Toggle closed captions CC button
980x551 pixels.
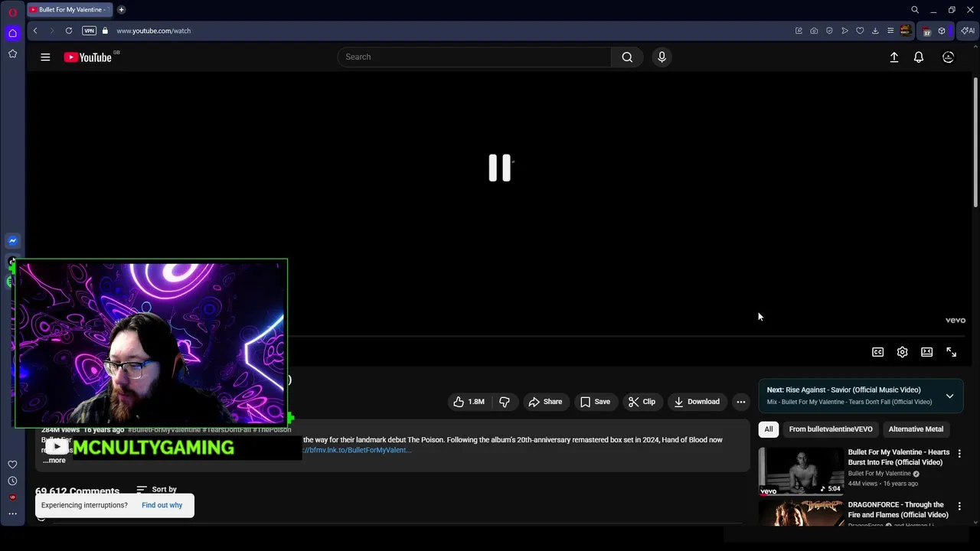tap(878, 352)
